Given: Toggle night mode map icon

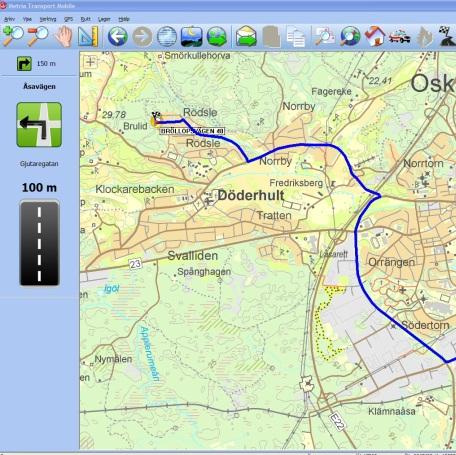Looking at the screenshot, I should pyautogui.click(x=191, y=36).
